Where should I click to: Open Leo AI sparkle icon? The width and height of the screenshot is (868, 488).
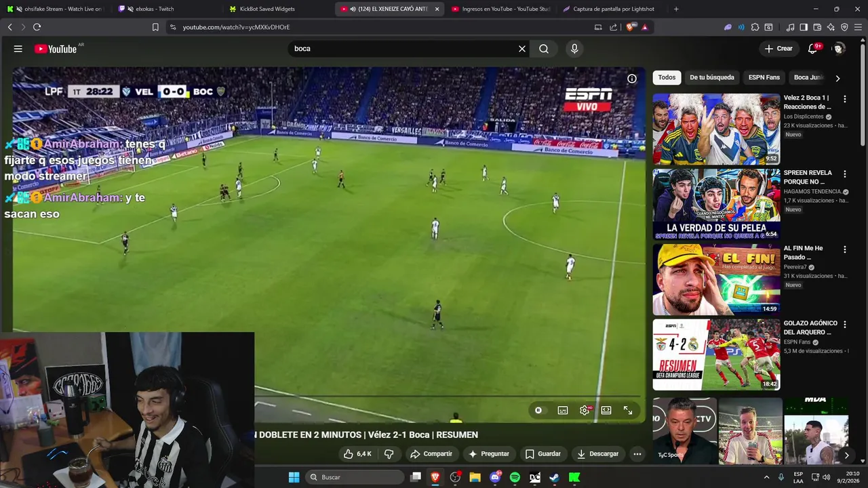(x=831, y=27)
